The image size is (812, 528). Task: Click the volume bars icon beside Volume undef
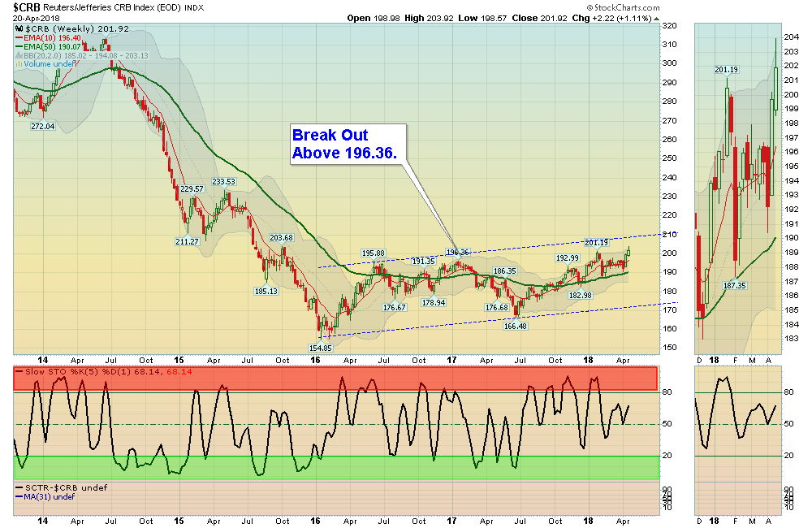click(x=19, y=64)
